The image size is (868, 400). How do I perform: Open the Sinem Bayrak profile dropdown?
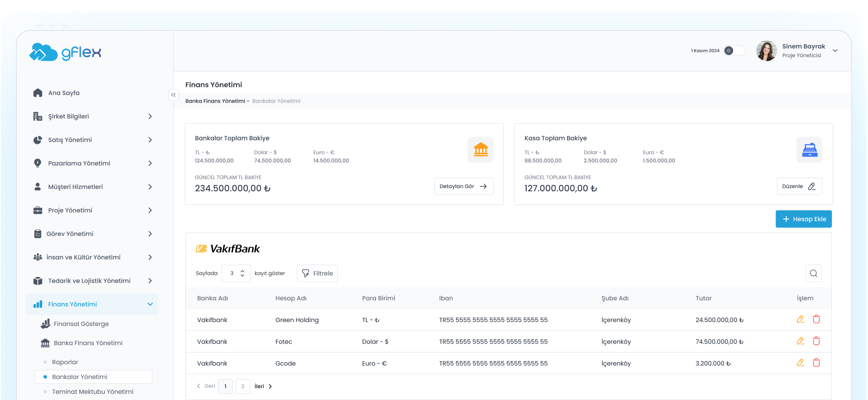pyautogui.click(x=835, y=51)
